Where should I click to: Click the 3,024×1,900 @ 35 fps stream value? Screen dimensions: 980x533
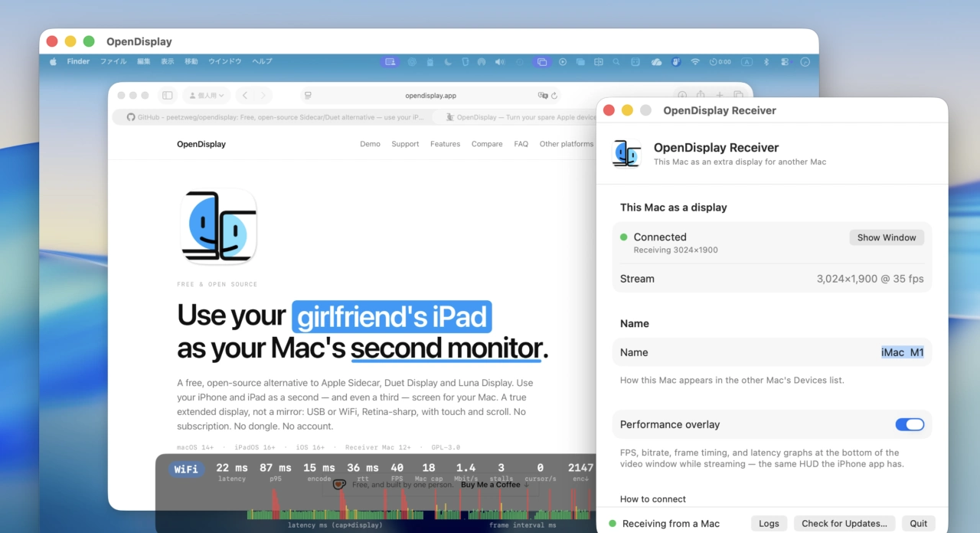[871, 279]
